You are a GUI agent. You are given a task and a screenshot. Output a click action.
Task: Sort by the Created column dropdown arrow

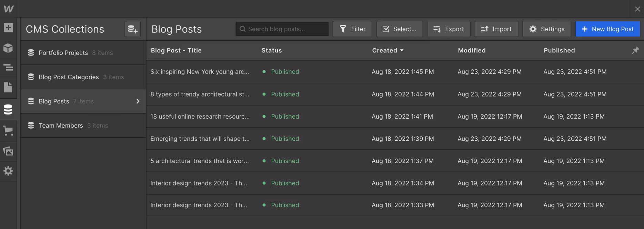[402, 50]
